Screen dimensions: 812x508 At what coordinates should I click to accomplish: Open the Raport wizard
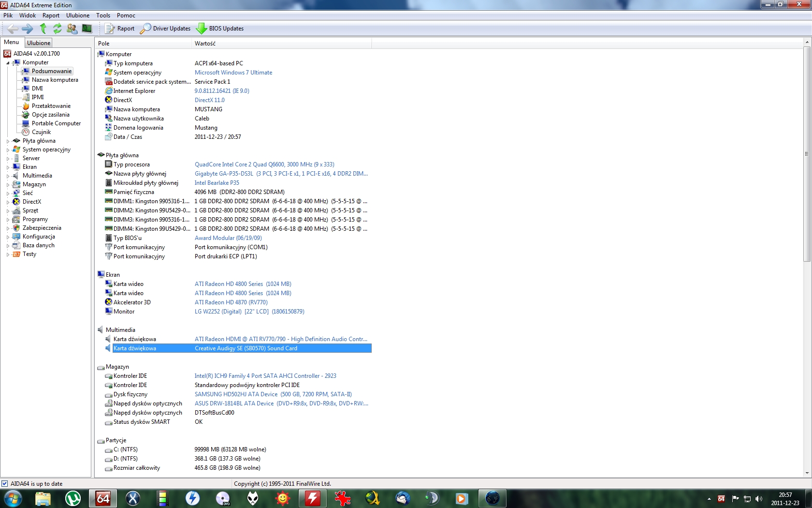(x=120, y=29)
